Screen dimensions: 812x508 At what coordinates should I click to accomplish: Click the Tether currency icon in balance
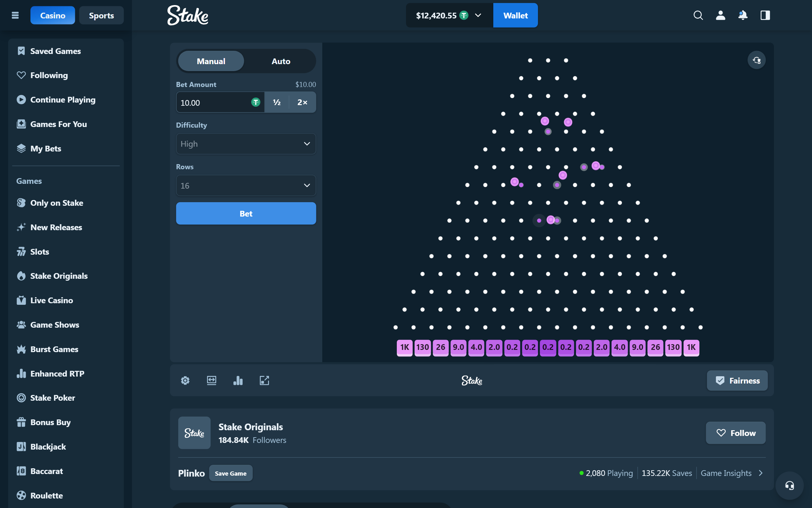tap(464, 16)
